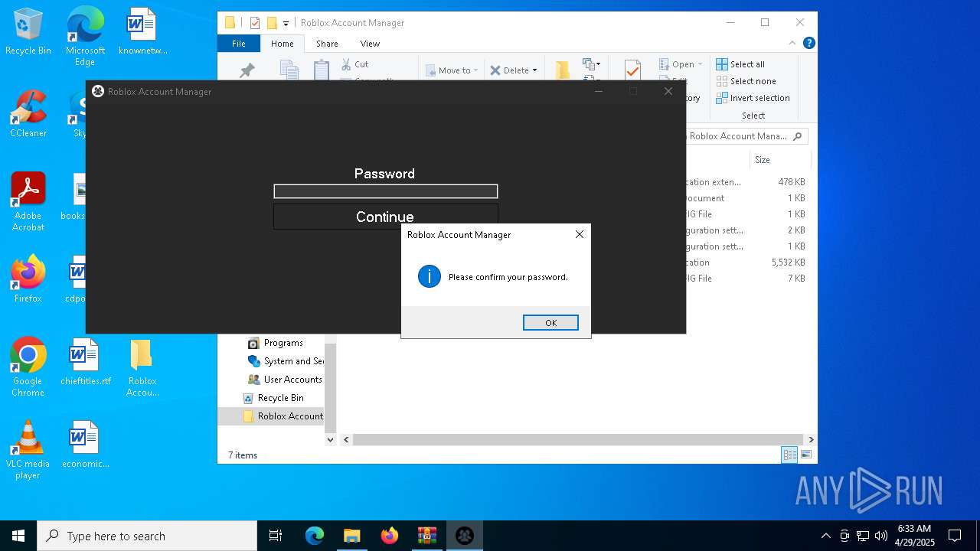
Task: Click taskbar search box
Action: pyautogui.click(x=147, y=536)
